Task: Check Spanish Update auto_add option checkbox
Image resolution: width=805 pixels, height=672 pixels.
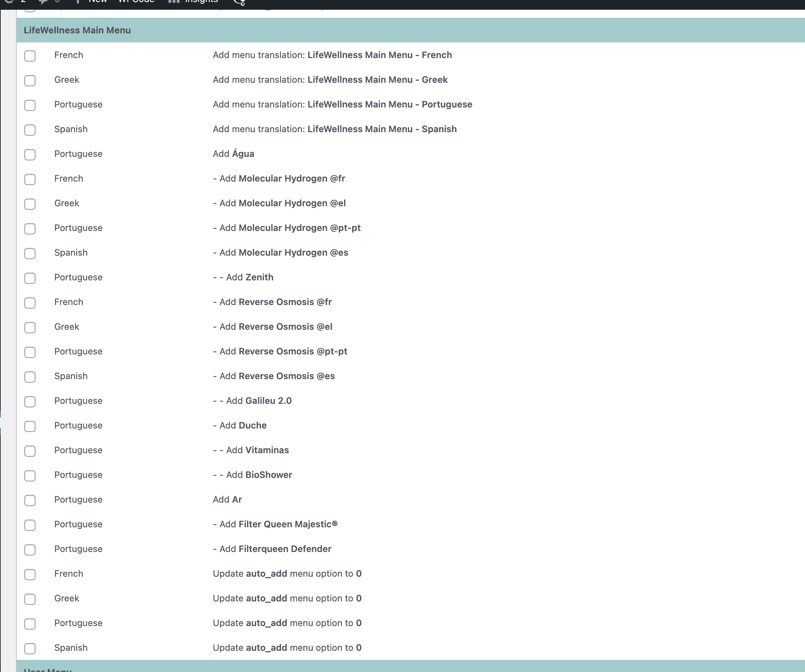Action: [x=30, y=648]
